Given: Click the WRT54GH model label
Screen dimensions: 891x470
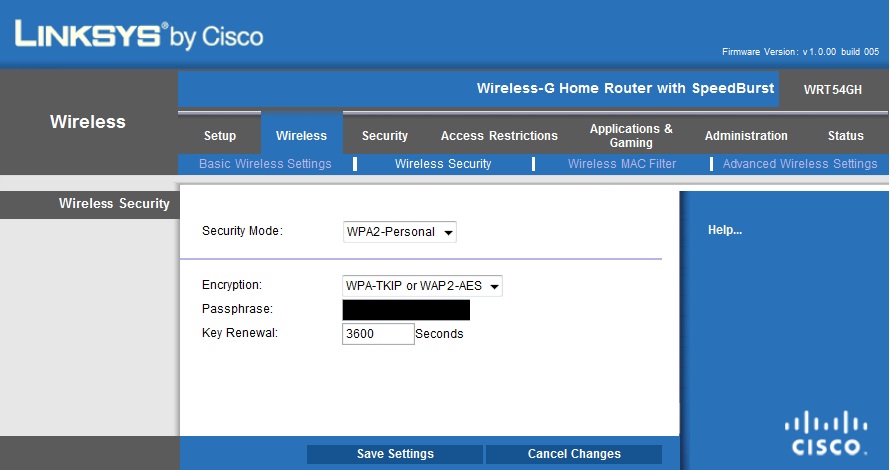Looking at the screenshot, I should click(832, 89).
